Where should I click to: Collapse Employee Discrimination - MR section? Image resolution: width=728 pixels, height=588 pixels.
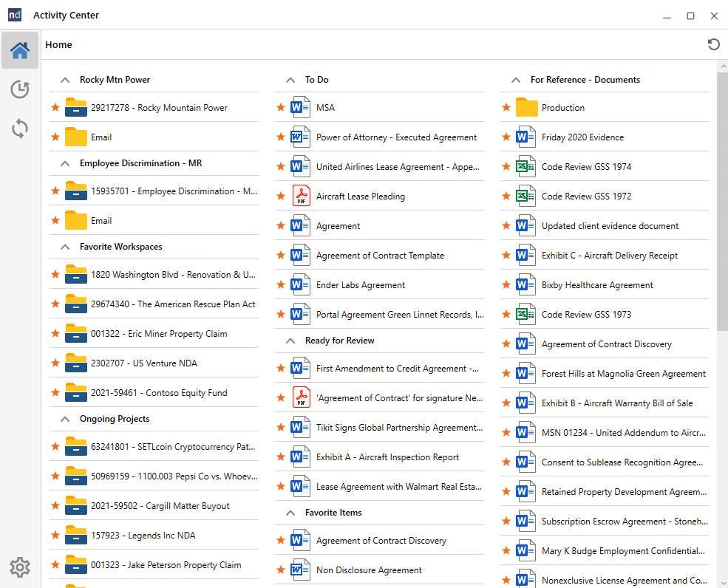coord(65,163)
